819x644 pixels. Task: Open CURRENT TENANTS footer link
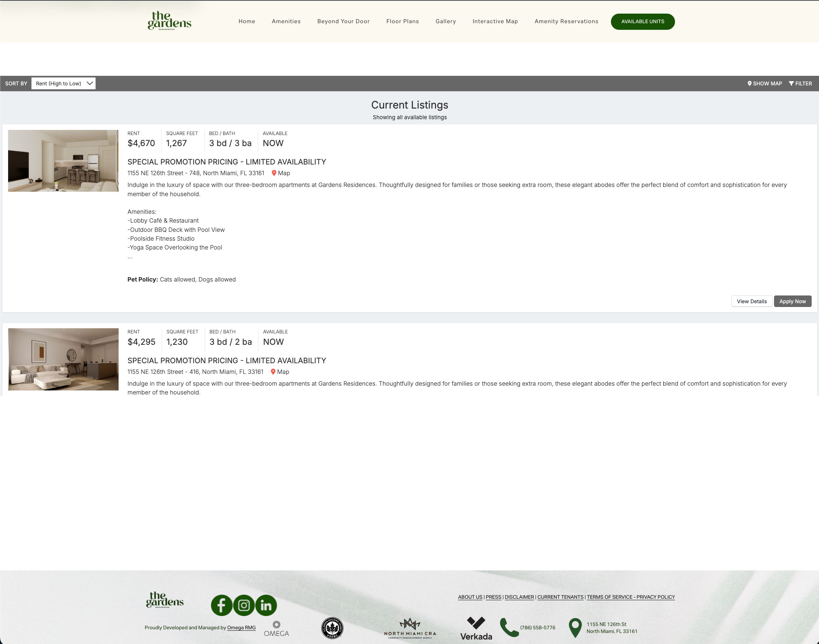pos(560,597)
